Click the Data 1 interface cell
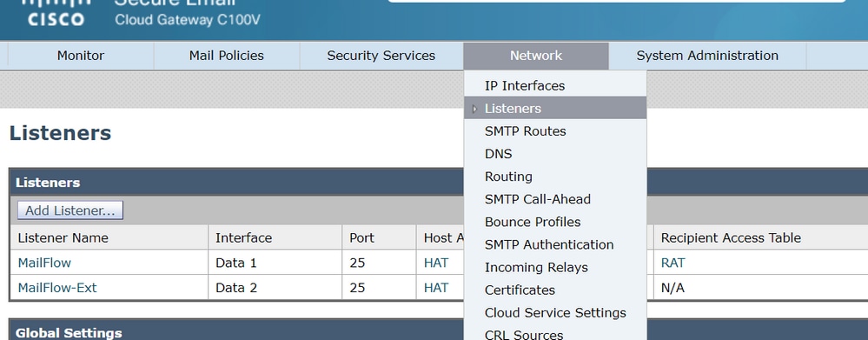Image resolution: width=868 pixels, height=340 pixels. [275, 263]
